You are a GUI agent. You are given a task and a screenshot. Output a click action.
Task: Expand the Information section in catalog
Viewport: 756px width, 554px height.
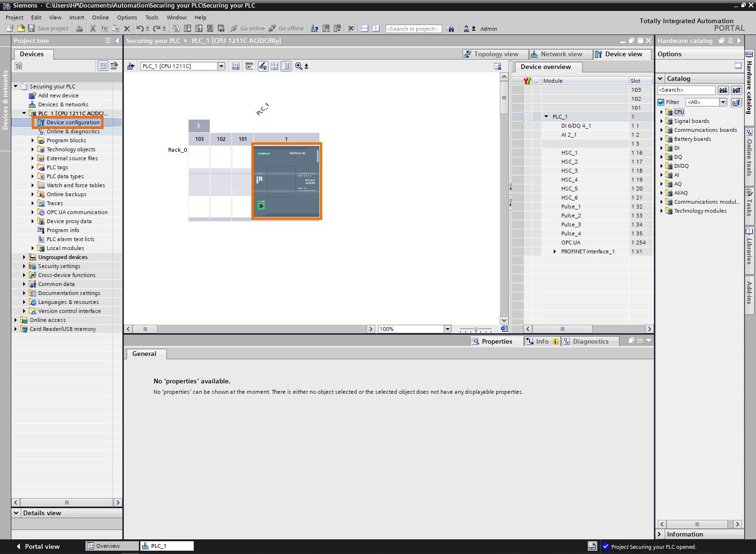660,534
